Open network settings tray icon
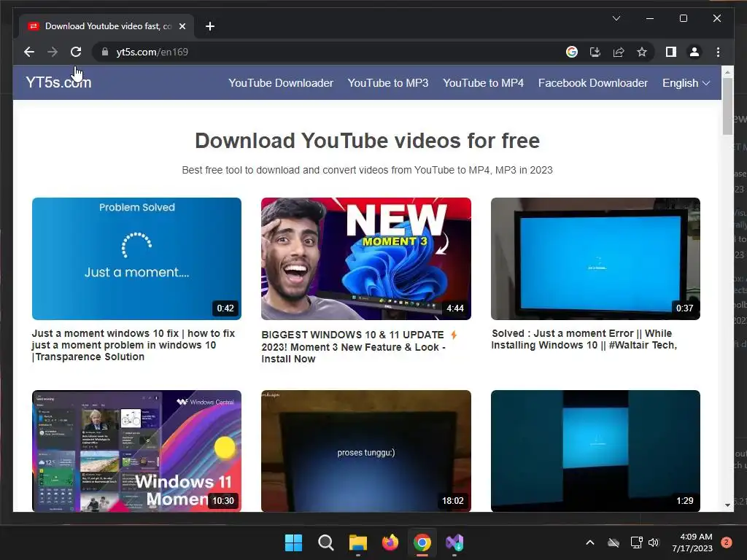The height and width of the screenshot is (560, 747). (636, 542)
